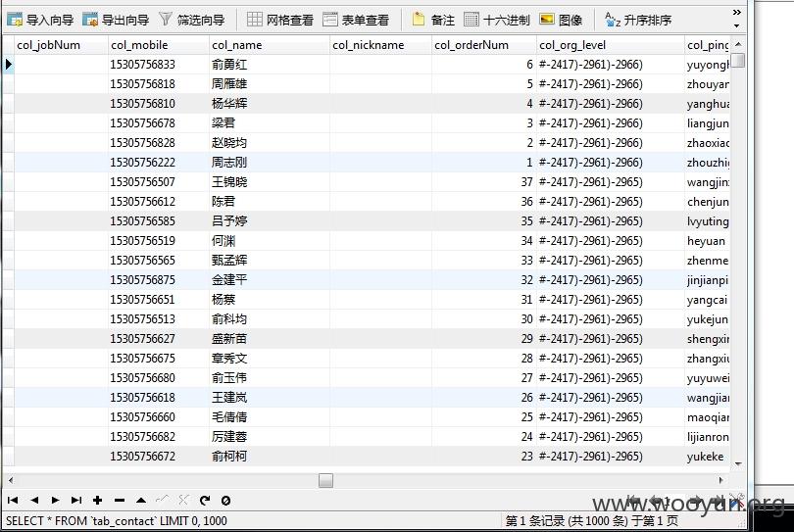Switch to Form View (表单查看)

(356, 20)
